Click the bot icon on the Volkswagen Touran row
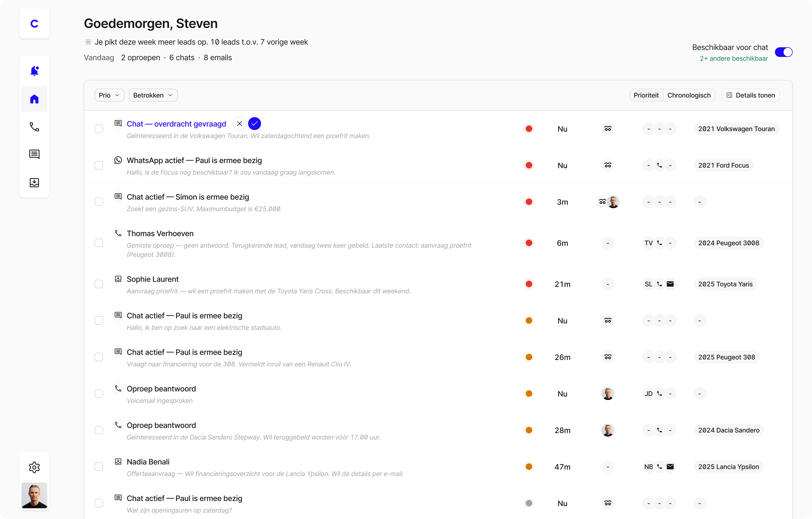The width and height of the screenshot is (812, 519). (608, 129)
